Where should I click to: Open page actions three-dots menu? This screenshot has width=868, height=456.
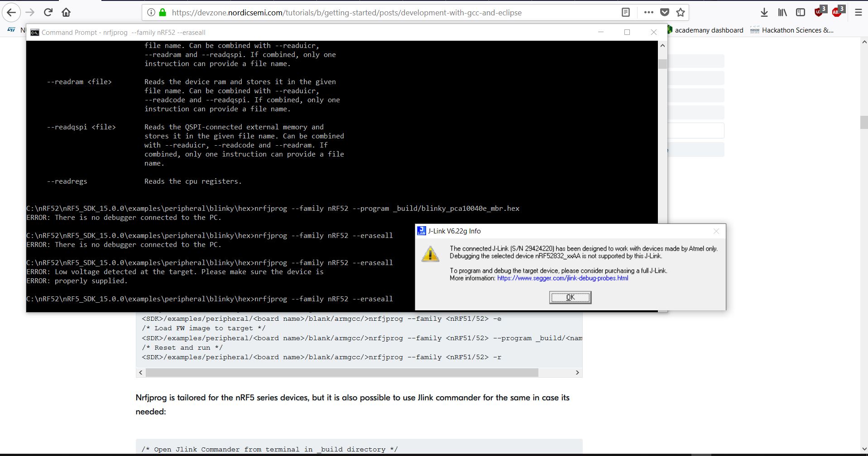coord(648,13)
